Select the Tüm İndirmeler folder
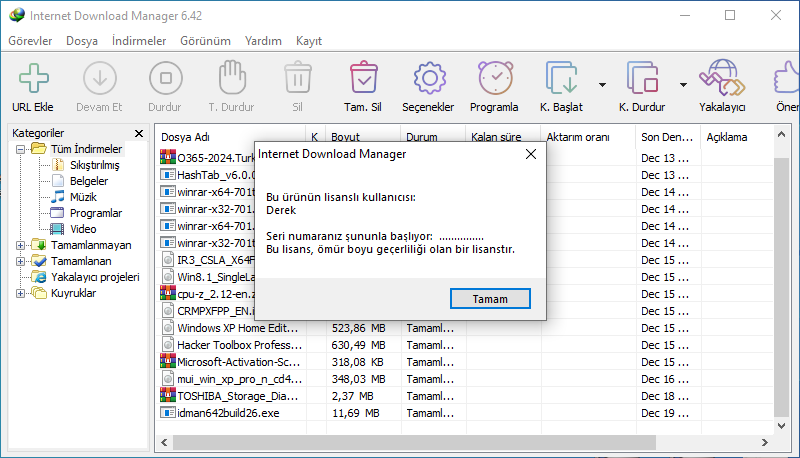Viewport: 800px width, 458px height. (86, 149)
